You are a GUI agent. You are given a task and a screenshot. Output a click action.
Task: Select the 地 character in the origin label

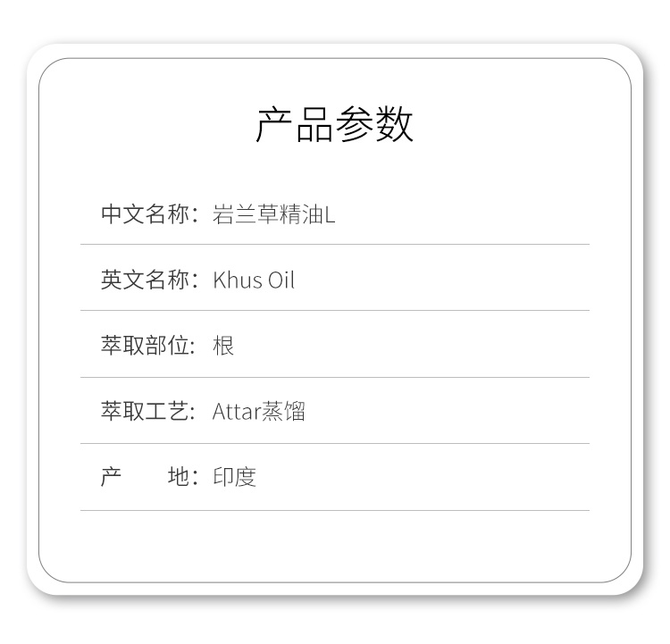(179, 477)
